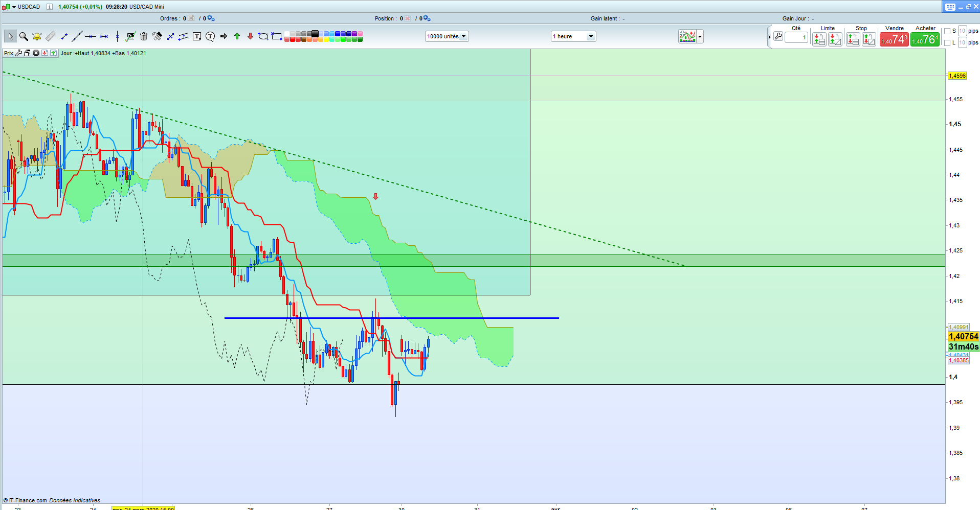Select the segment line drawing tool
The height and width of the screenshot is (510, 980).
pos(64,36)
